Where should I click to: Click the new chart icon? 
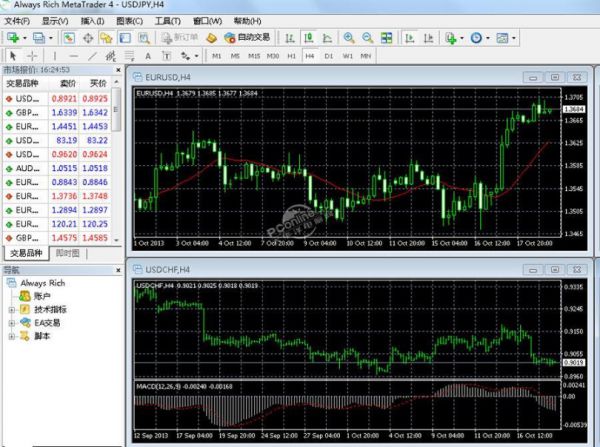click(x=14, y=37)
